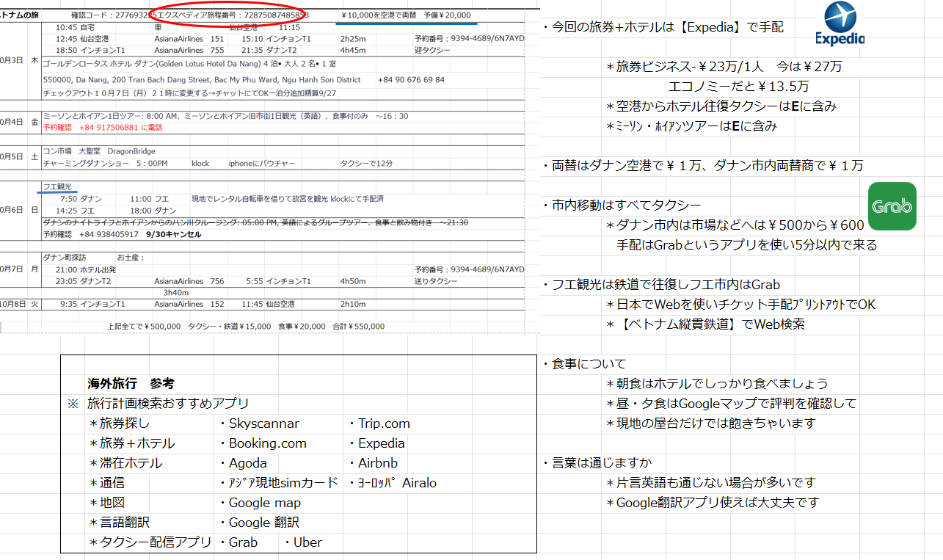943x560 pixels.
Task: Select the duration cell '2h25m'
Action: tap(353, 39)
